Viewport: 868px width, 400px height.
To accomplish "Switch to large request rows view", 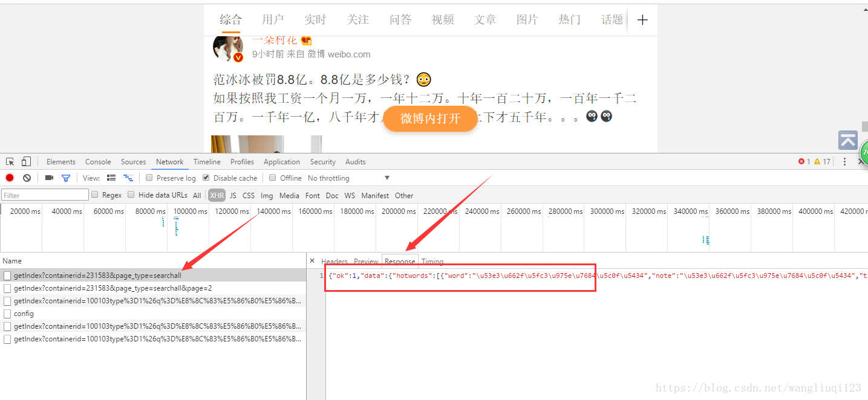I will [111, 178].
